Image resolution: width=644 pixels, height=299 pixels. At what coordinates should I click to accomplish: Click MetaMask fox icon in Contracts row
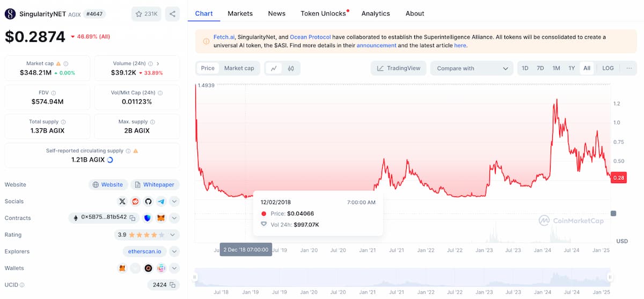161,218
